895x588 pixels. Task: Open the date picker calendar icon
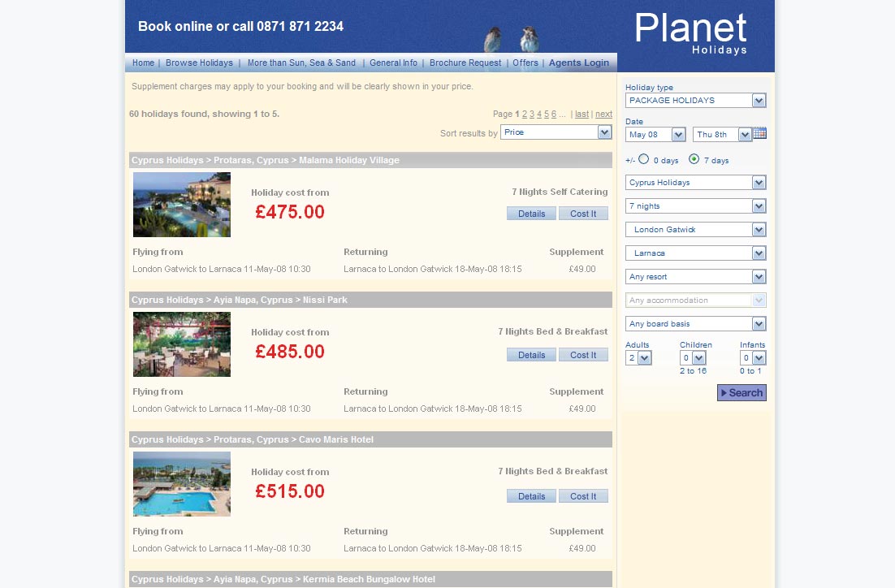click(759, 134)
